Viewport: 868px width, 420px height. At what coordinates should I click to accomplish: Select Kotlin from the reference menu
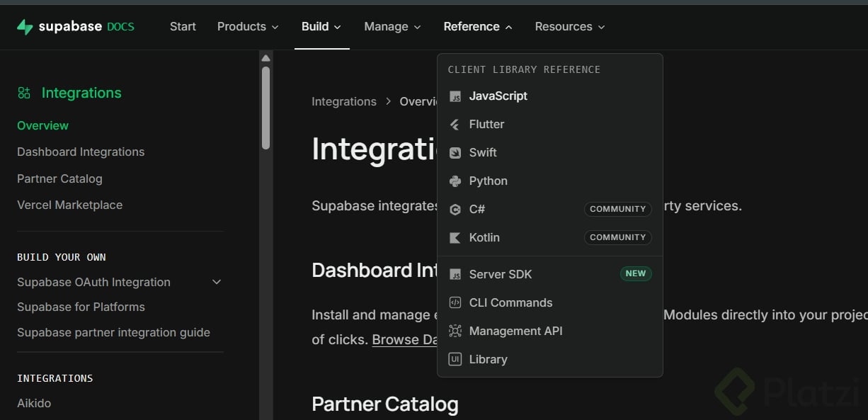550,237
